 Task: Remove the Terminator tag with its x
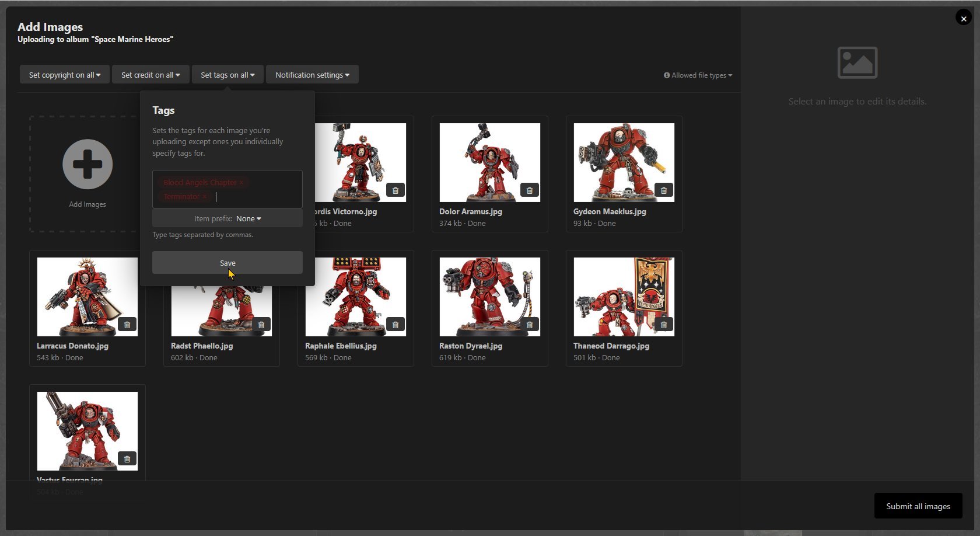pyautogui.click(x=204, y=197)
